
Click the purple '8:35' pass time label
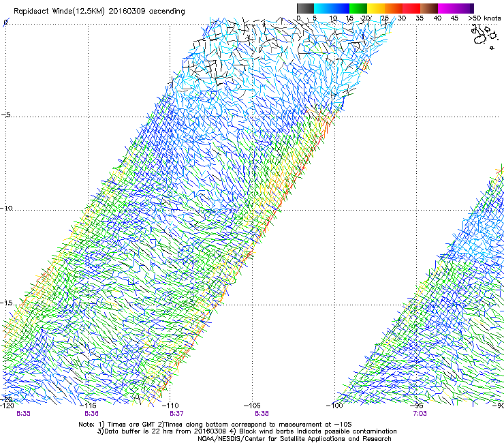pos(23,414)
